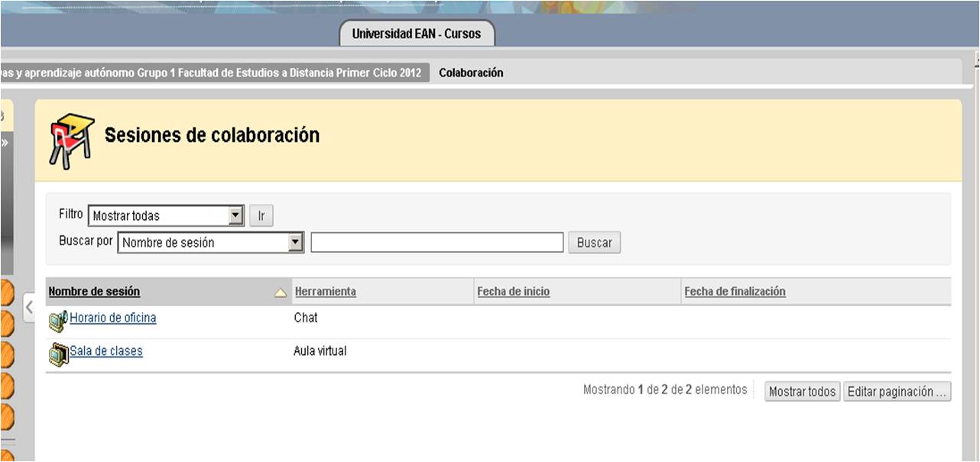This screenshot has width=980, height=462.
Task: Switch to Universidad EAN - Cursos tab
Action: (417, 34)
